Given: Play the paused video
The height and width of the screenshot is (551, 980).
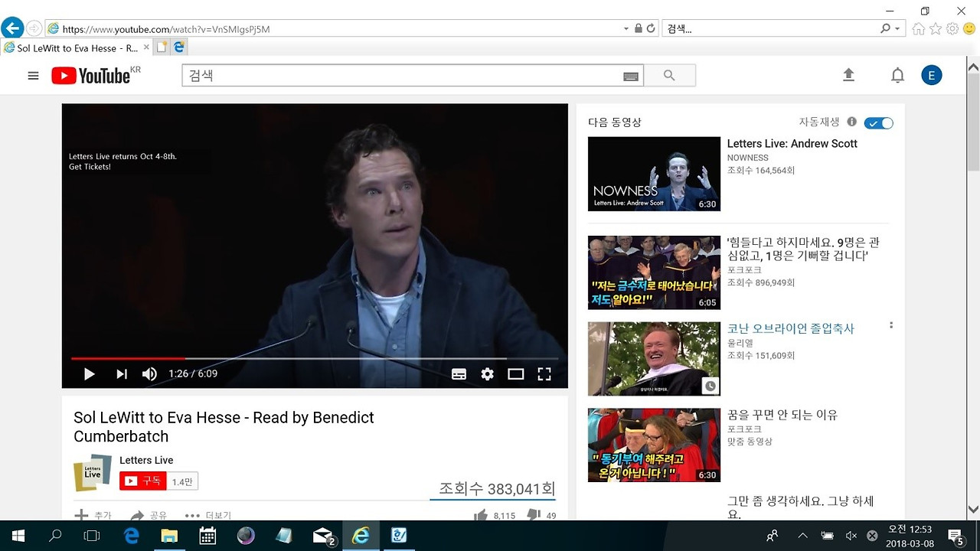Looking at the screenshot, I should coord(89,374).
